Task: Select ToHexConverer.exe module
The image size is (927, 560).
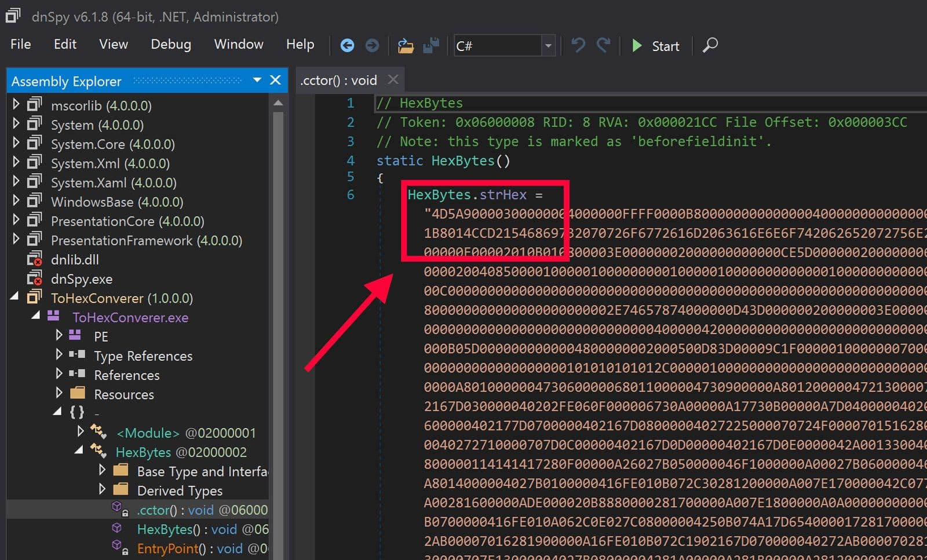Action: 130,317
